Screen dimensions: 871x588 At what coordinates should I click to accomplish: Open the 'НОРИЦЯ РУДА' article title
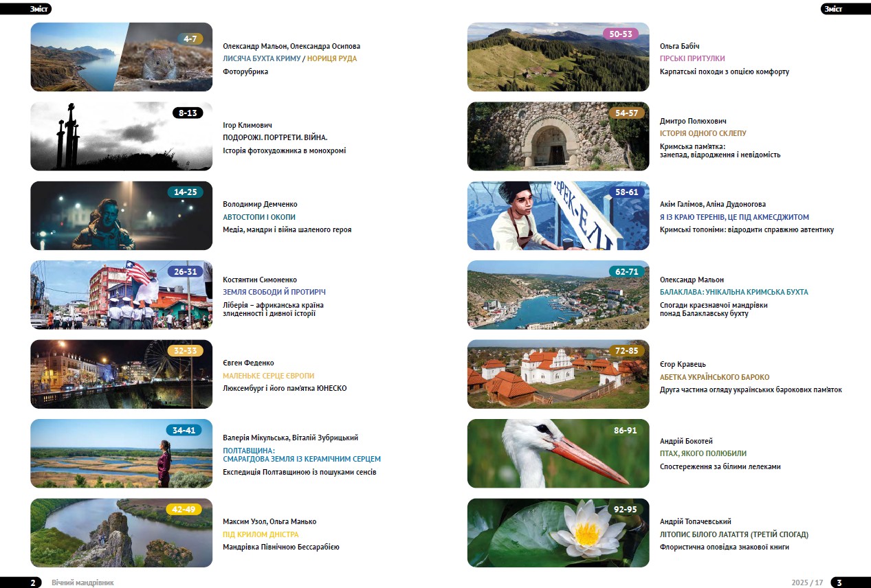[332, 59]
